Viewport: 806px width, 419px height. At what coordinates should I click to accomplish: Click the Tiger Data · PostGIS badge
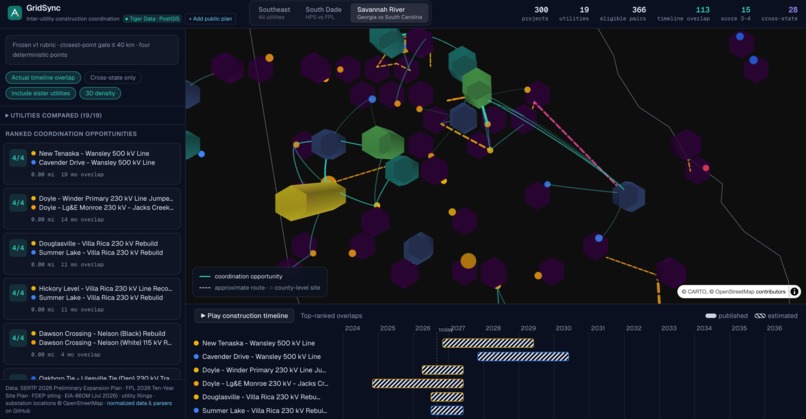[152, 19]
